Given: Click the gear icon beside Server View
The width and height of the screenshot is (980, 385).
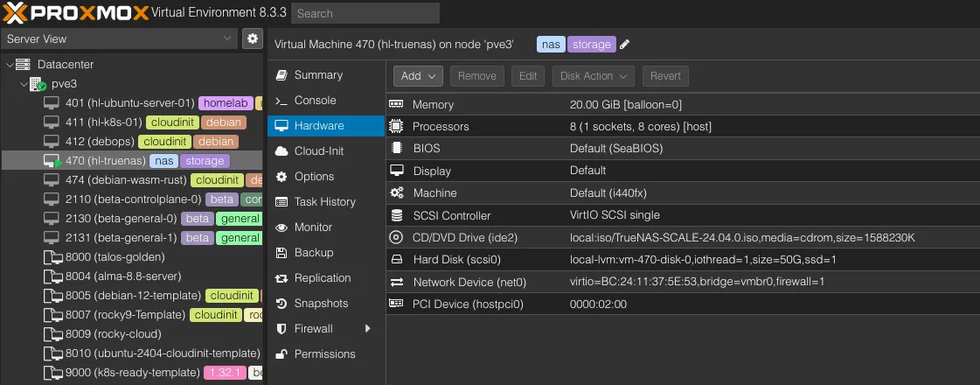Looking at the screenshot, I should tap(253, 38).
